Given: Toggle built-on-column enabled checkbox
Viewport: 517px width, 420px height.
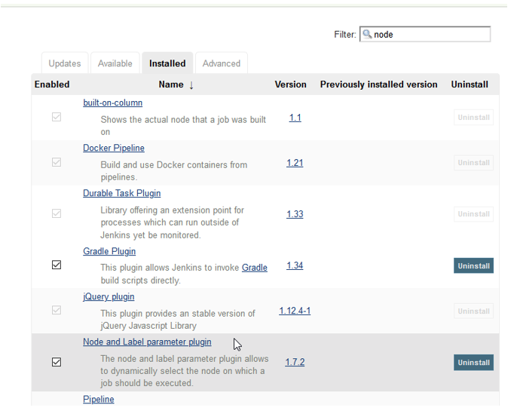Looking at the screenshot, I should coord(57,117).
